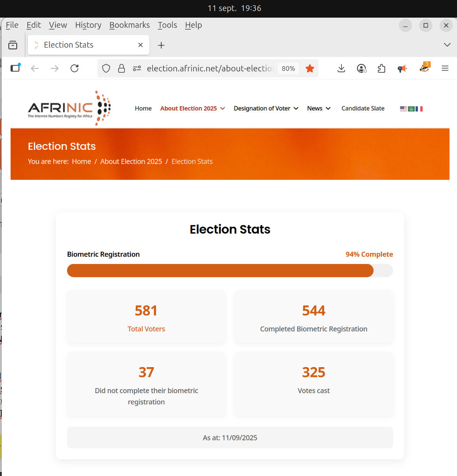
Task: Open News nav item
Action: (315, 108)
